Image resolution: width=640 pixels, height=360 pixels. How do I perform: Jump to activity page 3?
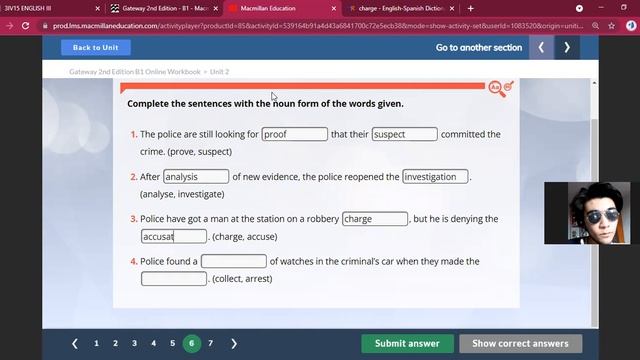pos(134,344)
